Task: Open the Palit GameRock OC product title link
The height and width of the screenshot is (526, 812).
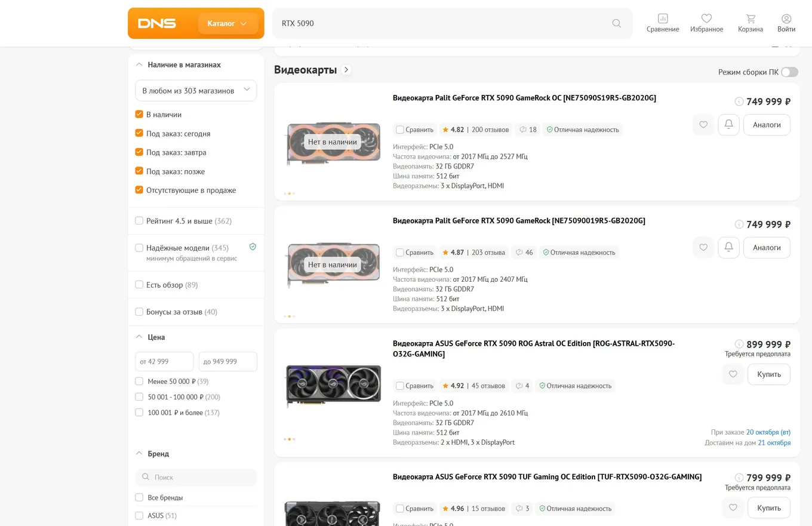Action: click(x=524, y=98)
